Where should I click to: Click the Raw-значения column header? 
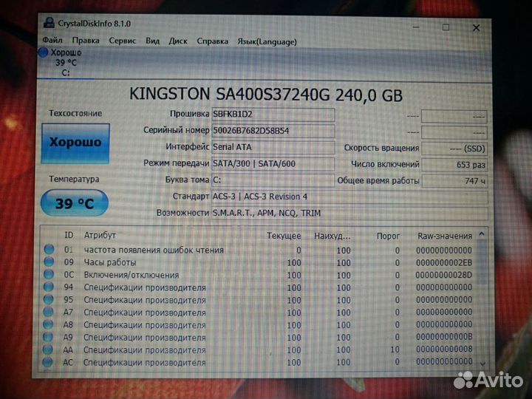[x=445, y=236]
